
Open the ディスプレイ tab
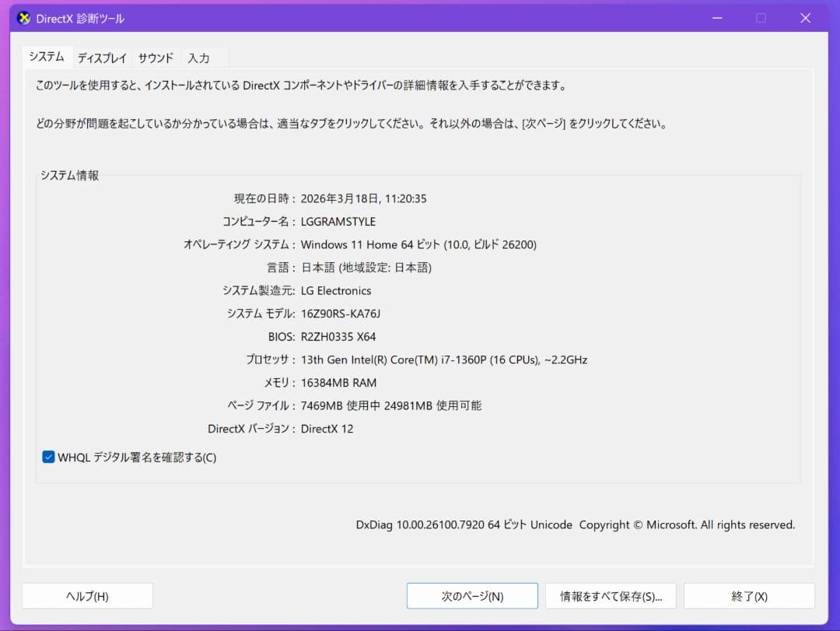coord(102,58)
